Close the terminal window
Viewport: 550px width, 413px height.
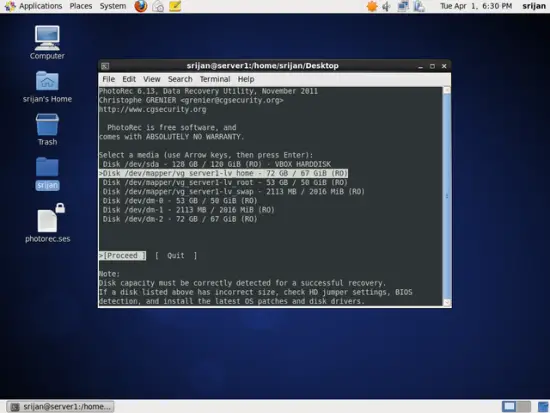coord(444,66)
